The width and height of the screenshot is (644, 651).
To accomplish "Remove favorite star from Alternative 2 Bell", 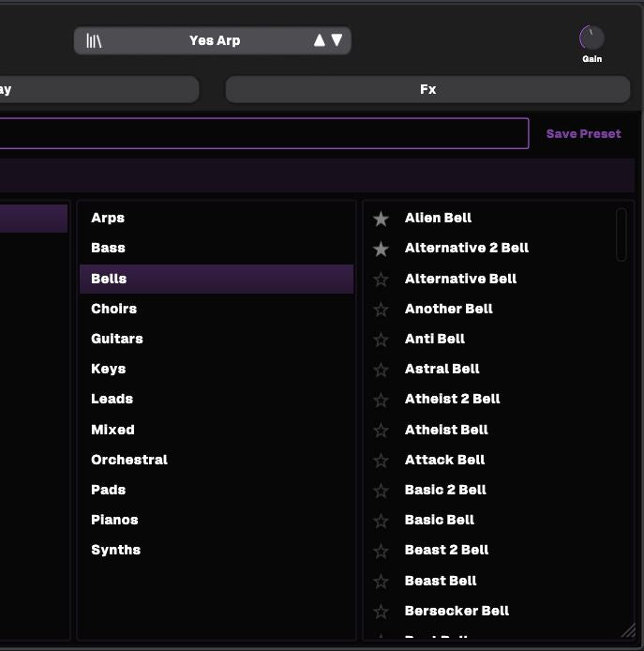I will pyautogui.click(x=381, y=249).
